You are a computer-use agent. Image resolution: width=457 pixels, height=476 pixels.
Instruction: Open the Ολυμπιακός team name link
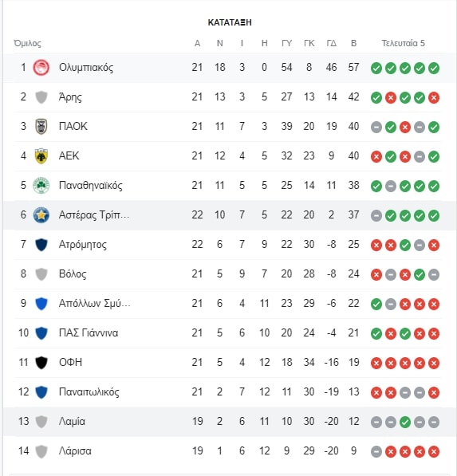(x=86, y=68)
